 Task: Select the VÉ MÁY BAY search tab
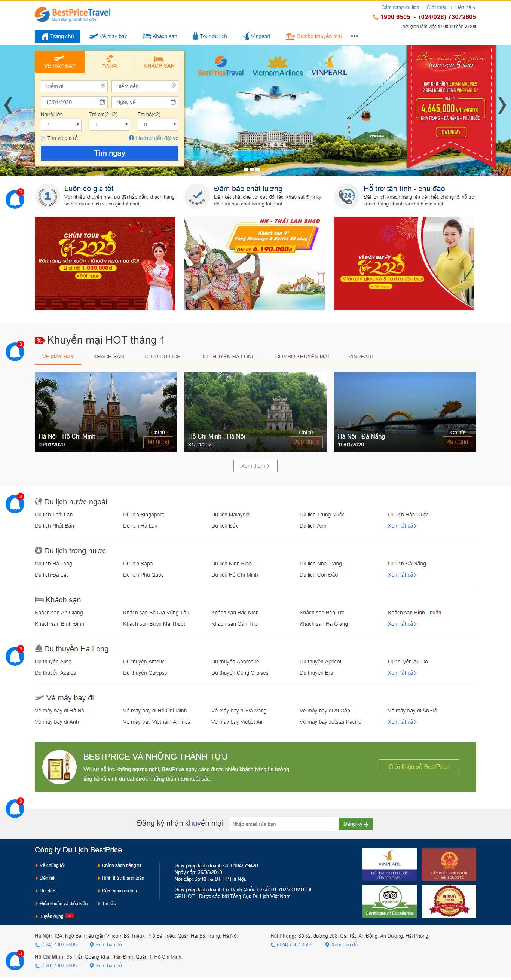(x=60, y=62)
